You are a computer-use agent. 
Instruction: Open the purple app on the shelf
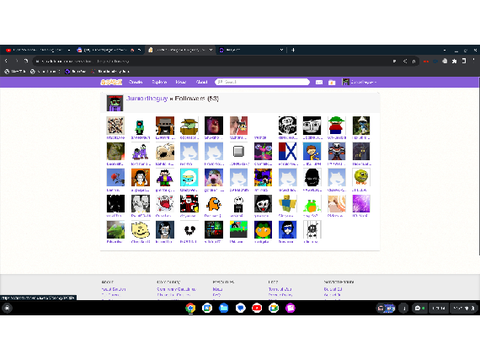(x=290, y=308)
